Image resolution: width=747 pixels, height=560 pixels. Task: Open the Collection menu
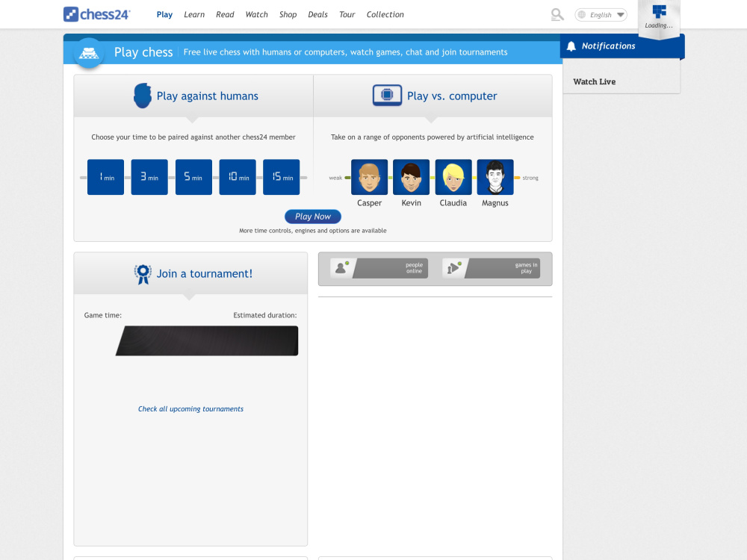click(x=385, y=15)
